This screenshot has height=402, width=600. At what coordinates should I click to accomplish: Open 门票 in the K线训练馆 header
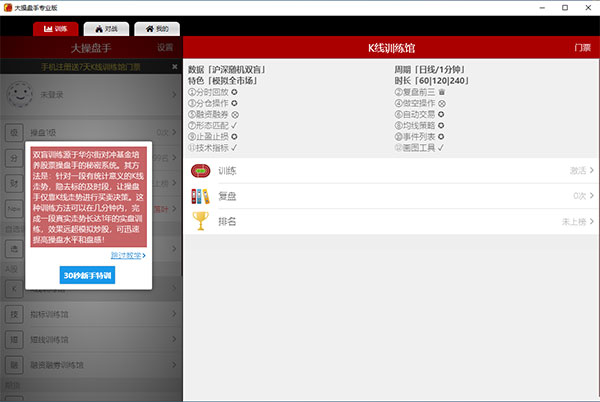coord(582,48)
